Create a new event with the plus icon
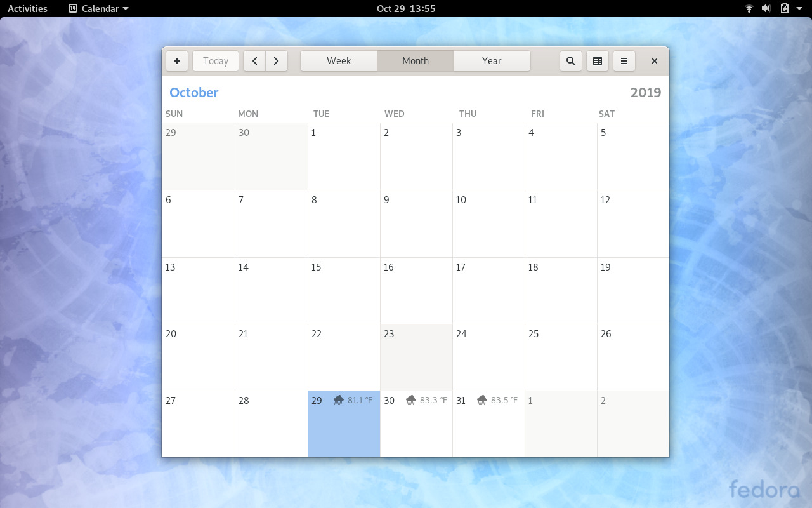Viewport: 812px width, 508px height. 177,61
